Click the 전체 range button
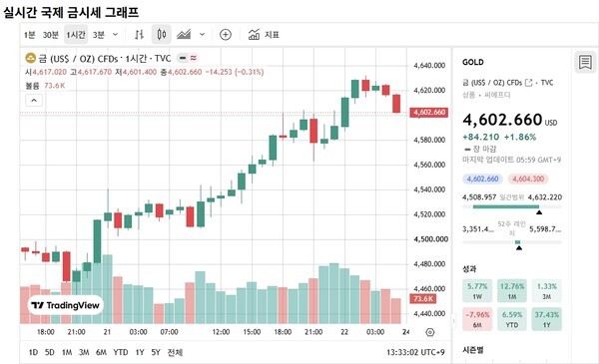Viewport: 599px width, 364px height. click(x=175, y=352)
